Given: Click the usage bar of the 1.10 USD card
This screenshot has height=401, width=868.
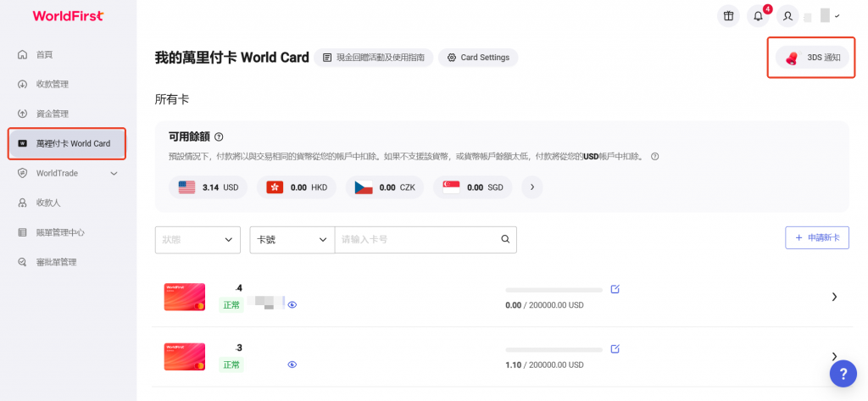Looking at the screenshot, I should pos(554,350).
